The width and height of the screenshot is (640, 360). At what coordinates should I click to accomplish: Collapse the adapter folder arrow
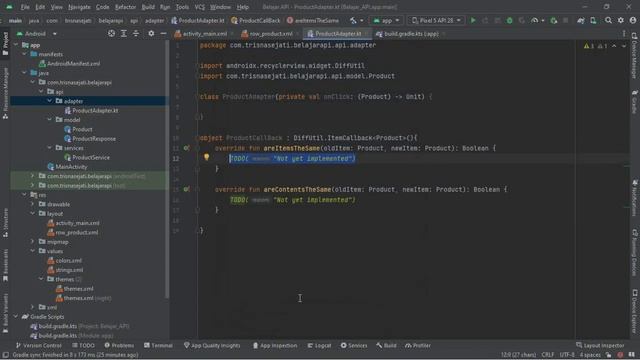(x=49, y=101)
